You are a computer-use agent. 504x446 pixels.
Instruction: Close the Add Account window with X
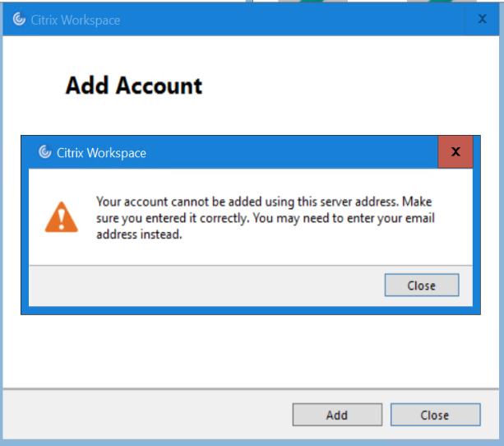click(482, 19)
